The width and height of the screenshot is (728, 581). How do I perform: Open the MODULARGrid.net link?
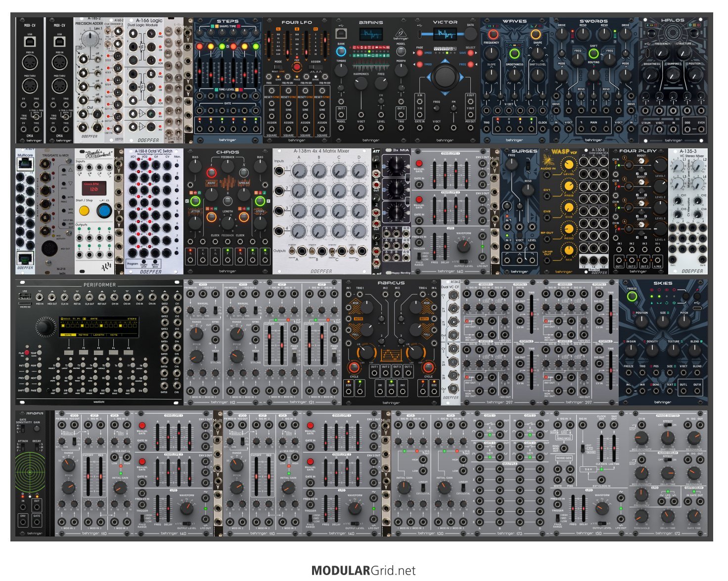(364, 571)
